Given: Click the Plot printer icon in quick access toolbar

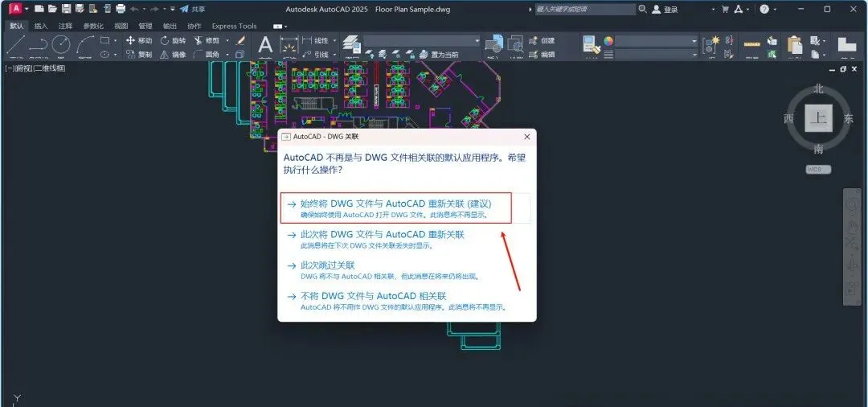Looking at the screenshot, I should [121, 9].
